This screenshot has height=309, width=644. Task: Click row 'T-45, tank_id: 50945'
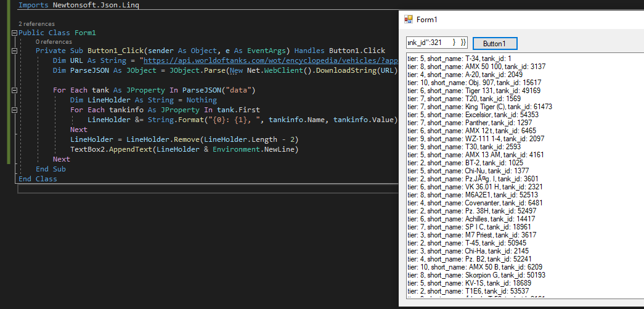click(x=468, y=243)
